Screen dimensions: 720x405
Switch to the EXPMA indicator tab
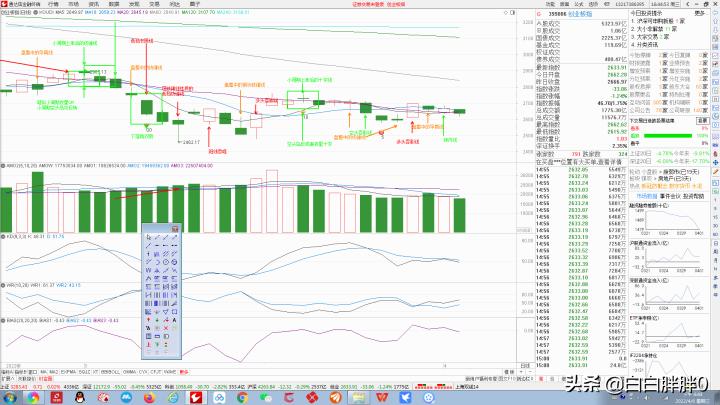68,372
